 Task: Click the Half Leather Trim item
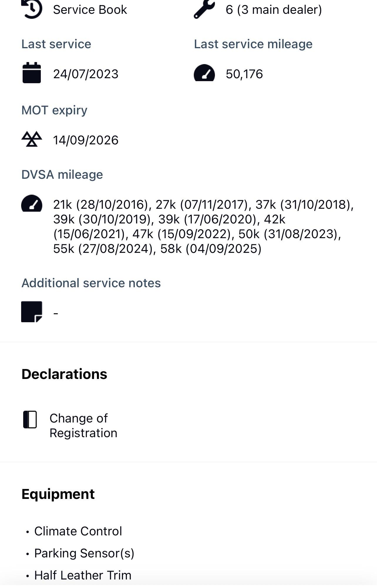[83, 575]
